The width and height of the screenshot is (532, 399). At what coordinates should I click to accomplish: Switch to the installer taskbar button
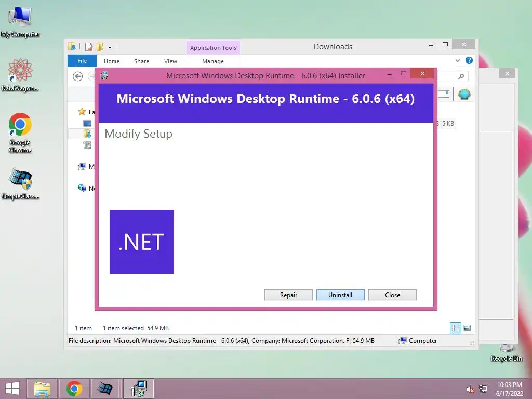(x=138, y=389)
